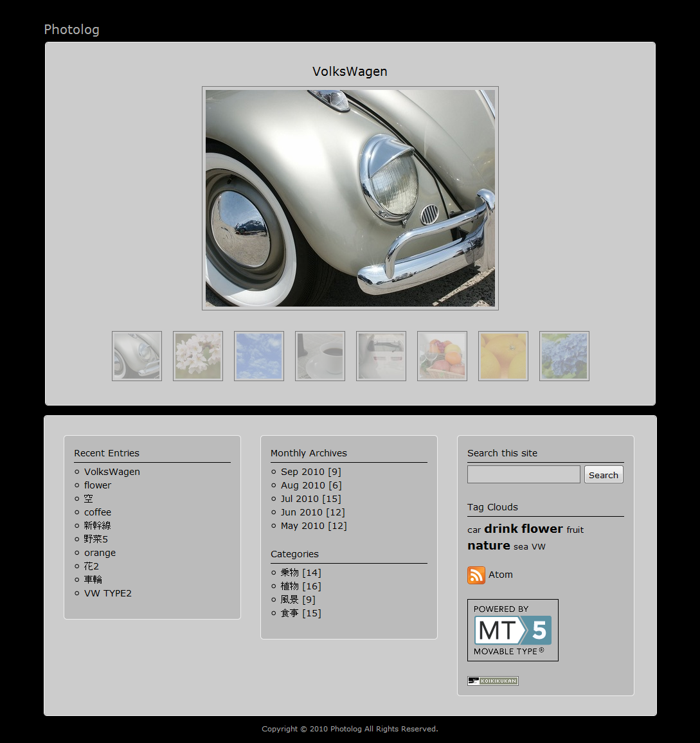Open the 野菜5 recent entry

96,539
